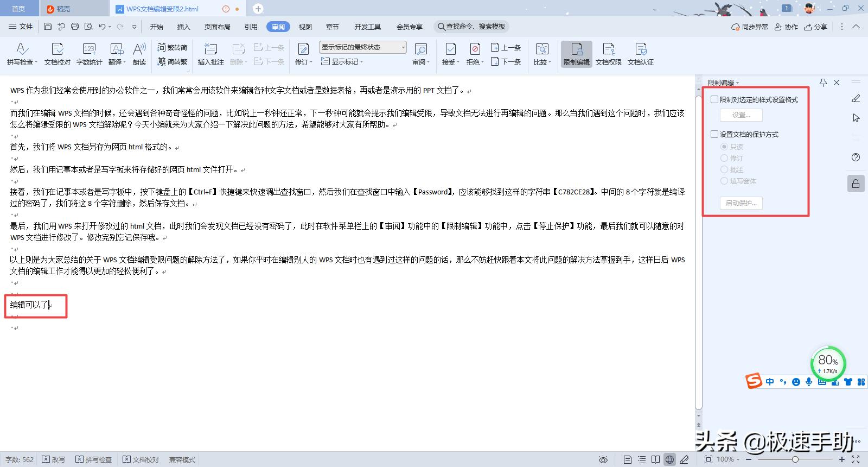868x467 pixels.
Task: Click the selection arrow icon in right sidebar
Action: pyautogui.click(x=856, y=118)
